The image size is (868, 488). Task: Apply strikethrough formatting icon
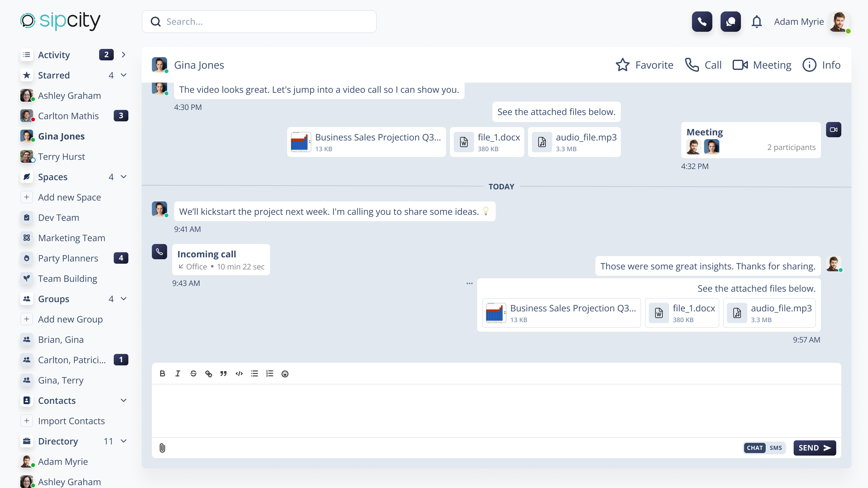click(x=193, y=373)
